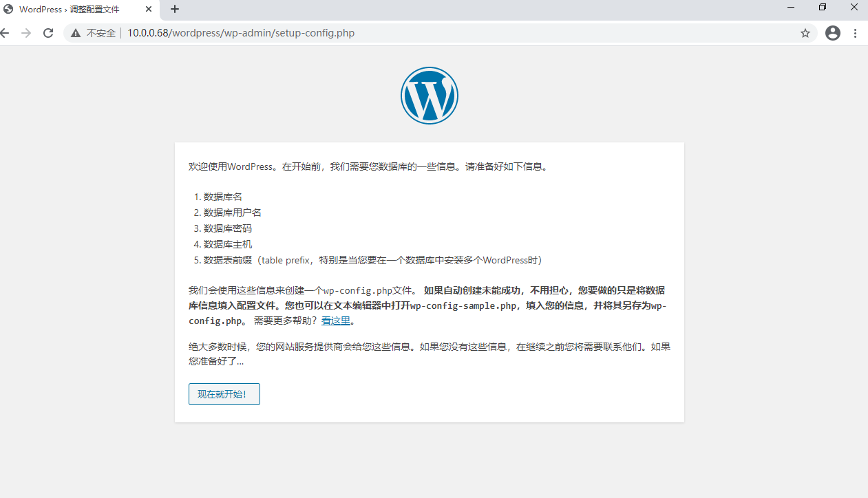868x498 pixels.
Task: Reload the page with refresh icon
Action: tap(48, 33)
